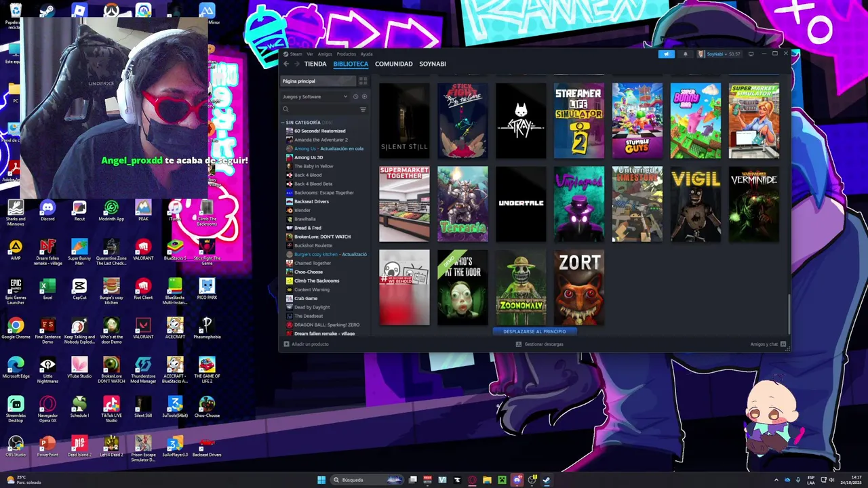Screen dimensions: 868x488
Task: Select Silent Still game cover
Action: [404, 121]
